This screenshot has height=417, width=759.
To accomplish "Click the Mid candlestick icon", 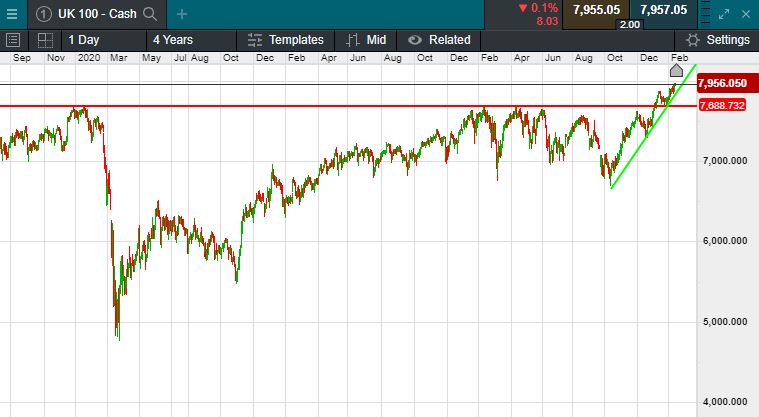I will [x=353, y=40].
